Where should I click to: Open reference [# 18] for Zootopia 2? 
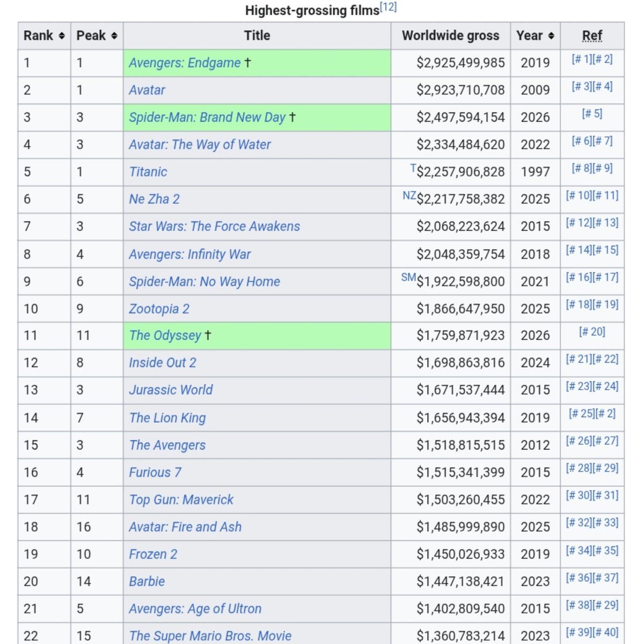pyautogui.click(x=579, y=305)
